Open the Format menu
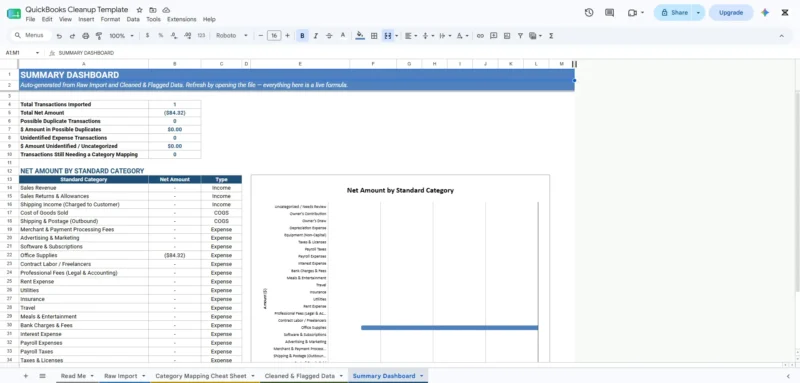The width and height of the screenshot is (800, 383). [110, 19]
